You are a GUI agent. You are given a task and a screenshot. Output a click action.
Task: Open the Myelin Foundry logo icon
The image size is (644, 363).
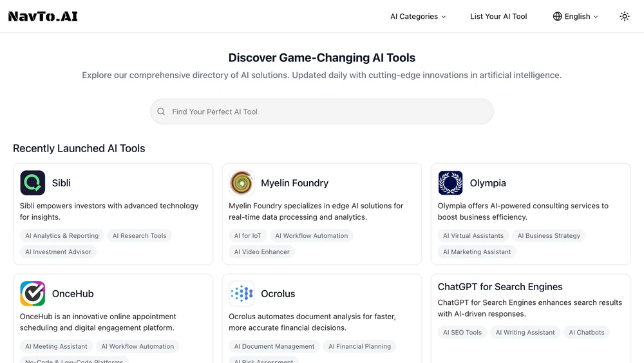click(241, 183)
